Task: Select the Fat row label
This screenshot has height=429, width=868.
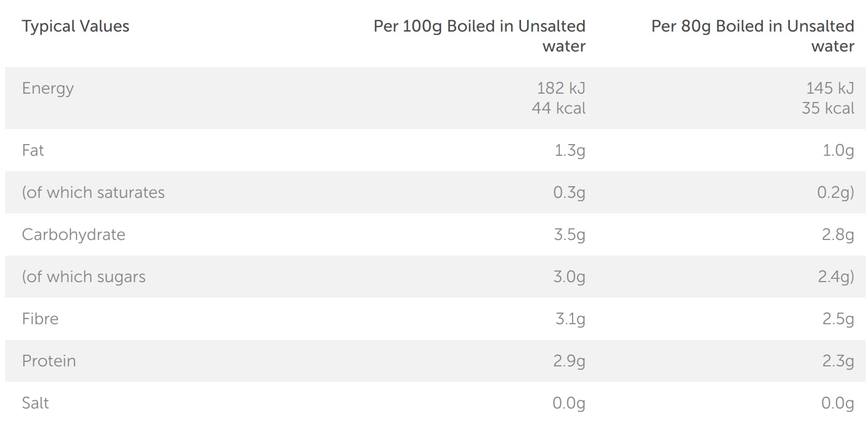Action: [33, 150]
